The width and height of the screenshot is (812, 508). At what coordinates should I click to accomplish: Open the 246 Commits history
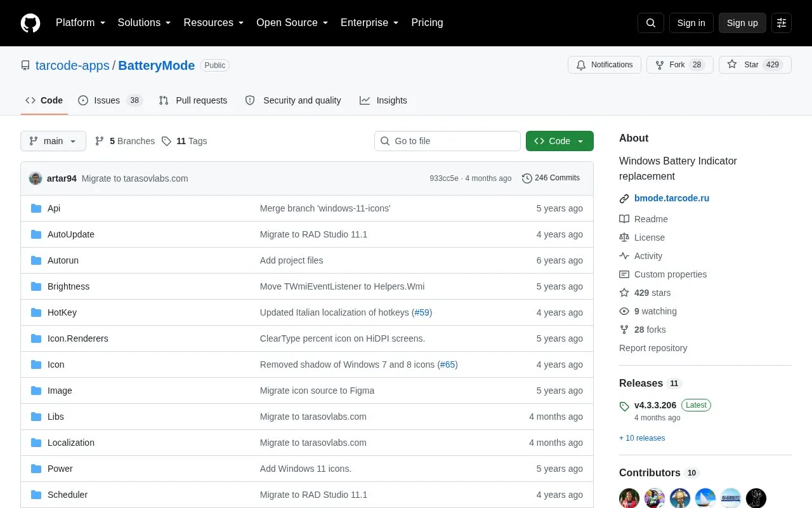coord(551,178)
